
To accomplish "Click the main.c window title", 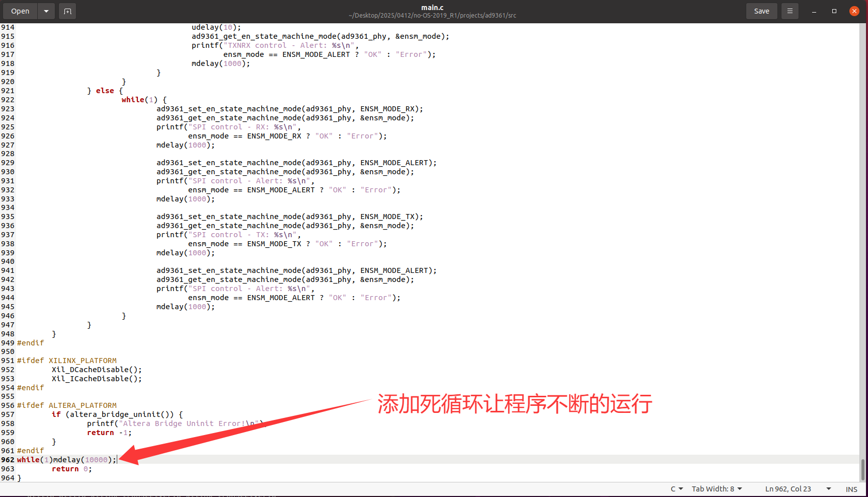I will coord(432,7).
